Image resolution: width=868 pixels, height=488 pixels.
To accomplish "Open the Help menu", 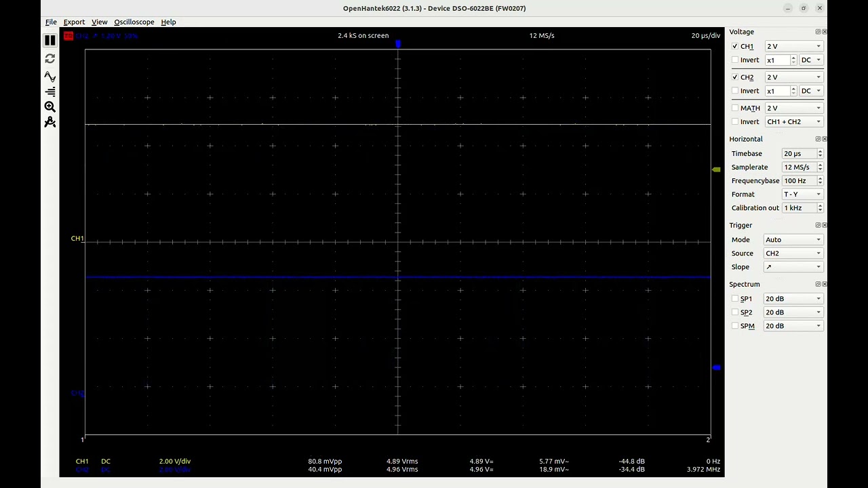I will pyautogui.click(x=168, y=22).
